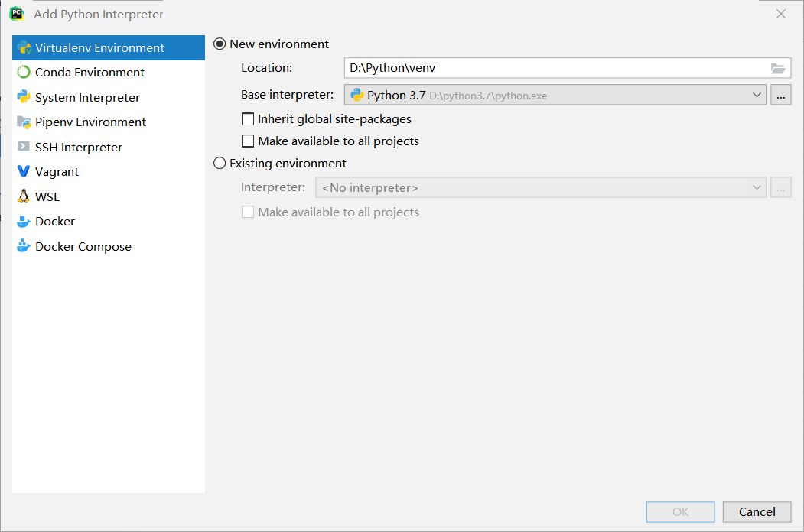This screenshot has height=532, width=804.
Task: Select Virtualenv Environment in the sidebar
Action: [109, 47]
